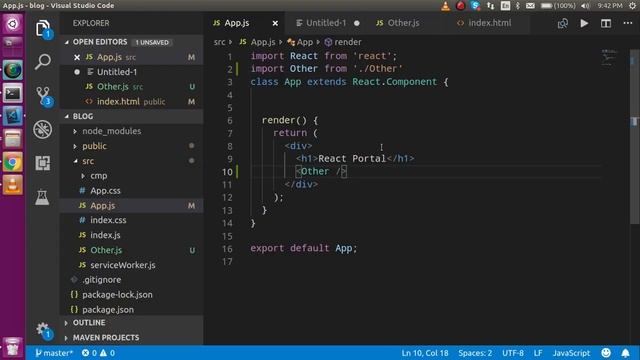Expand the cmp folder
Viewport: 640px width, 360px height.
[x=83, y=176]
